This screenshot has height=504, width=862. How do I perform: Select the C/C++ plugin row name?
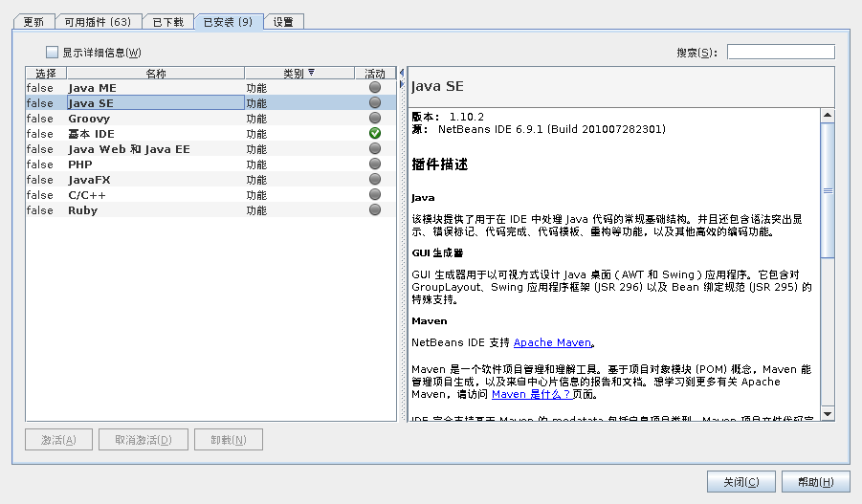(87, 195)
